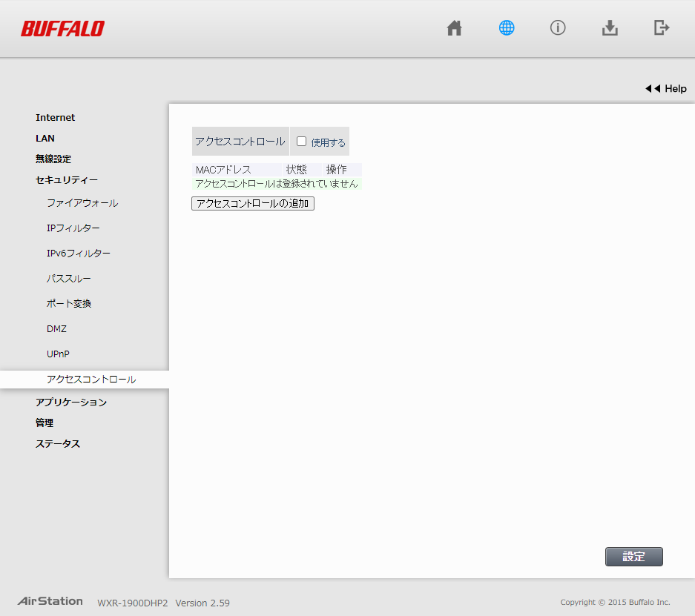Click the アクセスコントロールの追加 button
Image resolution: width=695 pixels, height=616 pixels.
click(253, 204)
